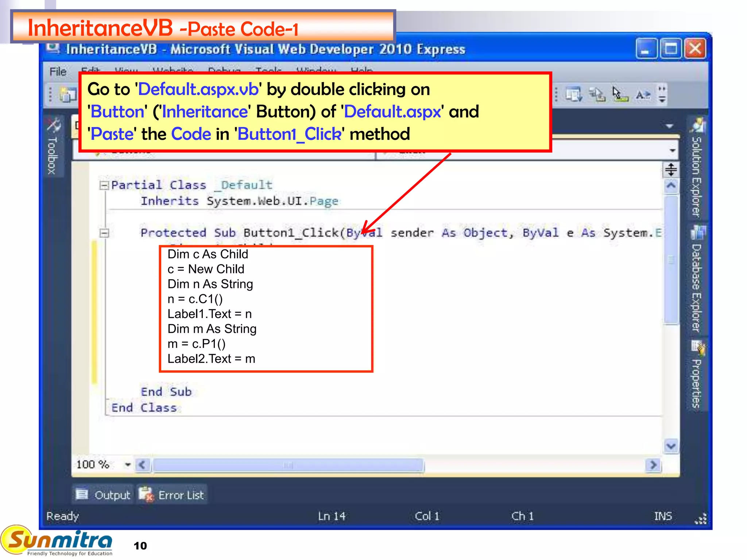Open the File menu
The width and height of the screenshot is (747, 560).
(x=58, y=71)
